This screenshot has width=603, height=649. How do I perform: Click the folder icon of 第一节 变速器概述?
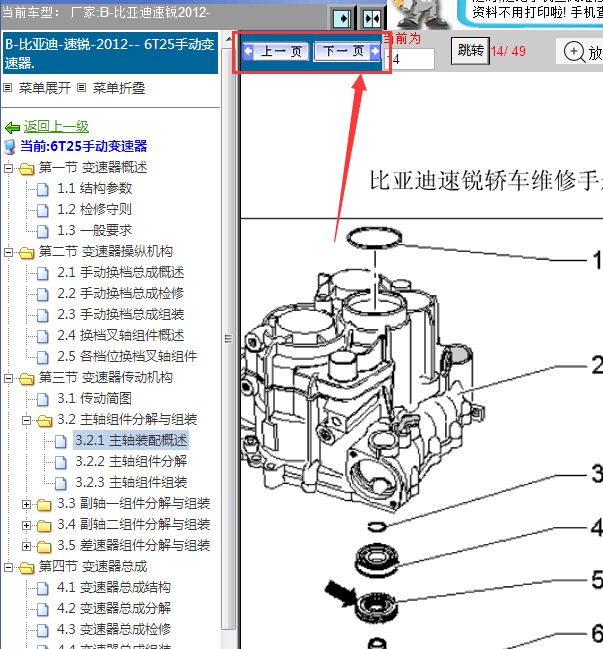click(x=26, y=168)
